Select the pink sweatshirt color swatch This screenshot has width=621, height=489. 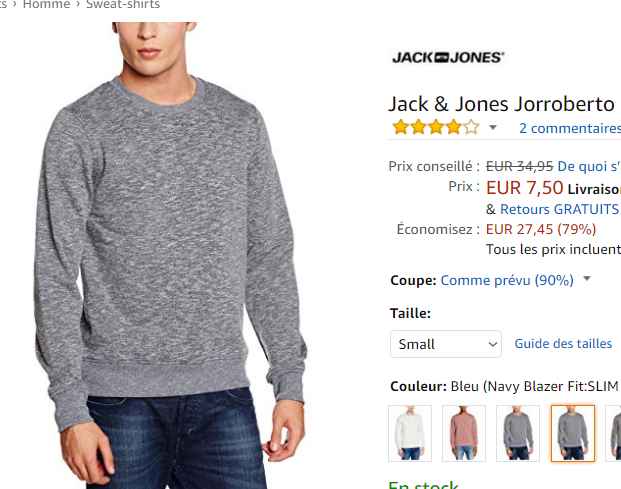pos(464,434)
